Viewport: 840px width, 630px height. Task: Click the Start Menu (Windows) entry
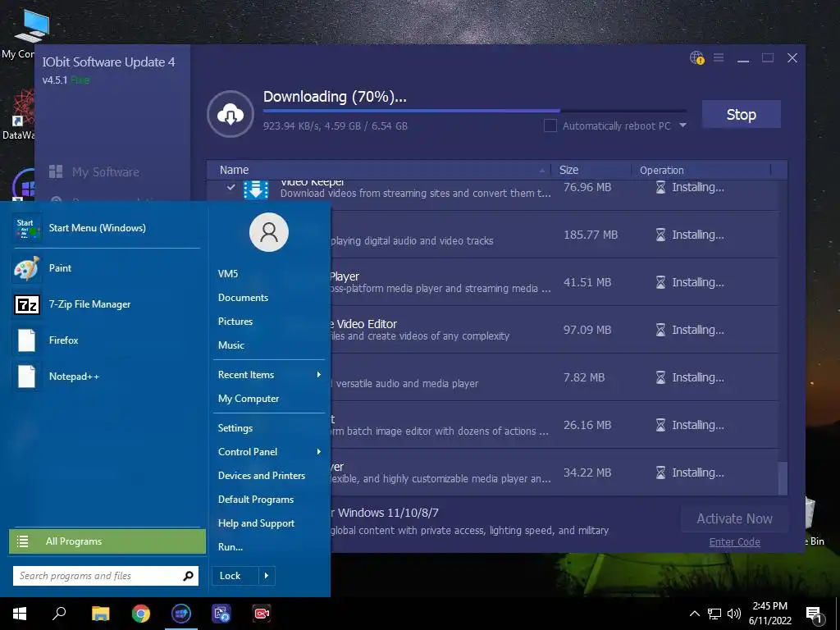point(106,228)
